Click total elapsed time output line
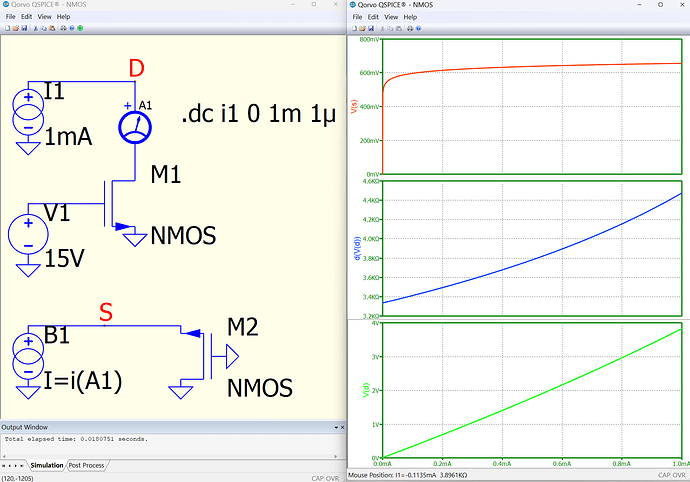This screenshot has width=690, height=482. pos(76,439)
